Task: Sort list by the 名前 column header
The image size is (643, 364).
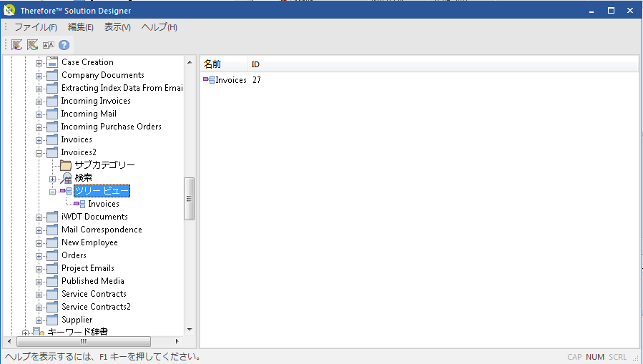Action: 224,64
